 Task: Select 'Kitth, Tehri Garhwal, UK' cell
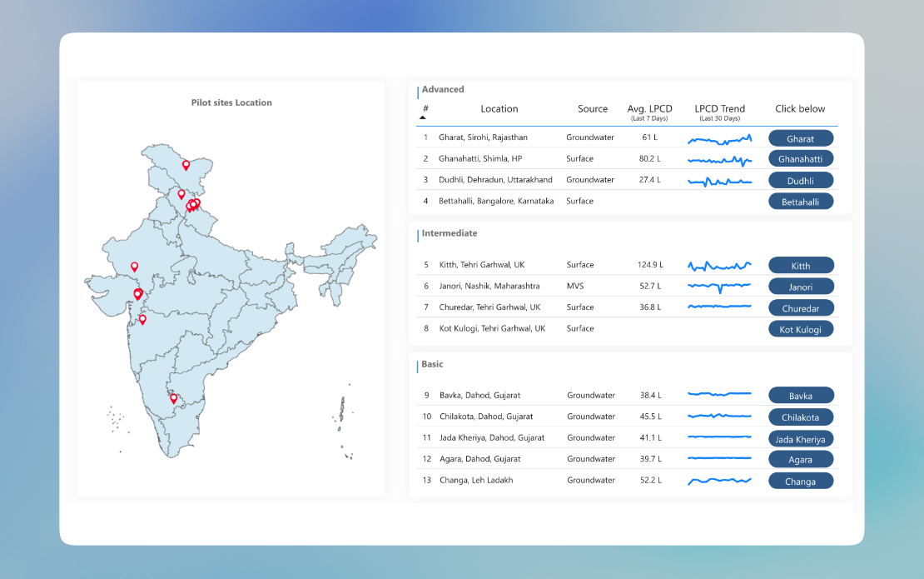click(x=481, y=265)
